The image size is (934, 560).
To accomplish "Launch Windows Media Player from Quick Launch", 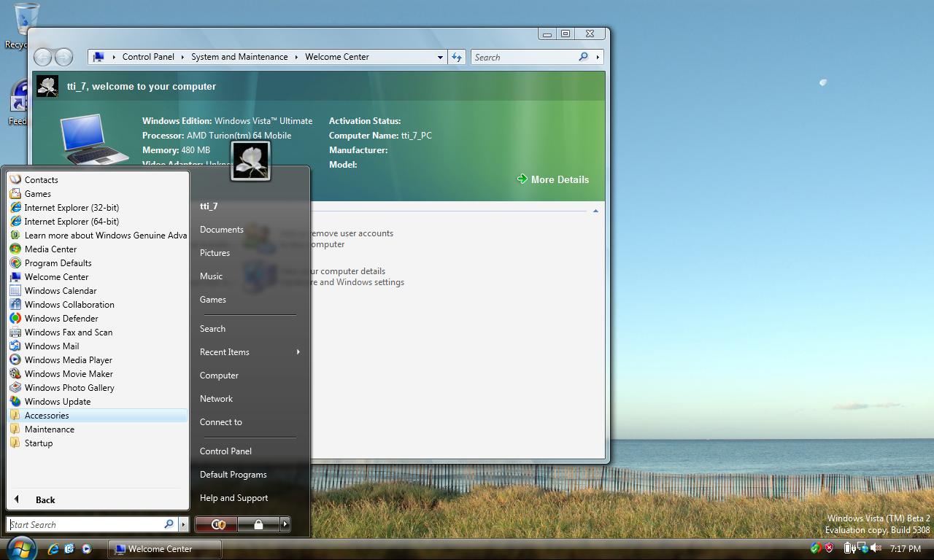I will pos(86,549).
